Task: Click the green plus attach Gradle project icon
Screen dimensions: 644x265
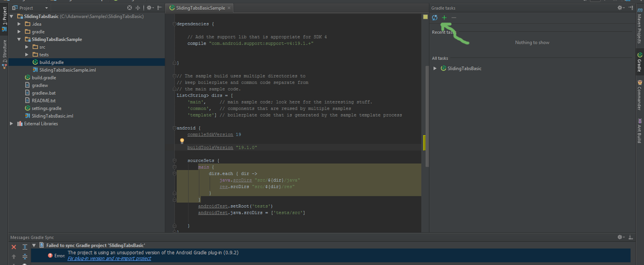Action: [x=444, y=18]
